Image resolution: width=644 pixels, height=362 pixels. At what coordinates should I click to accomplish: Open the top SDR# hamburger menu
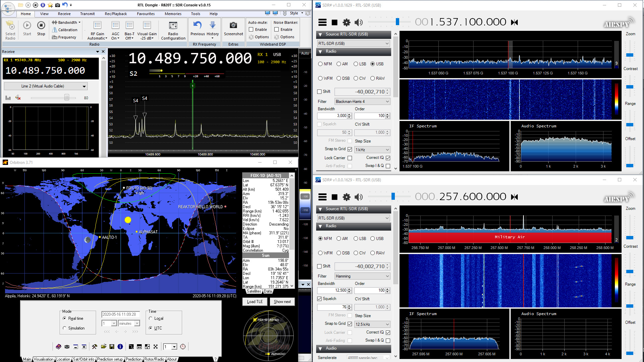322,22
